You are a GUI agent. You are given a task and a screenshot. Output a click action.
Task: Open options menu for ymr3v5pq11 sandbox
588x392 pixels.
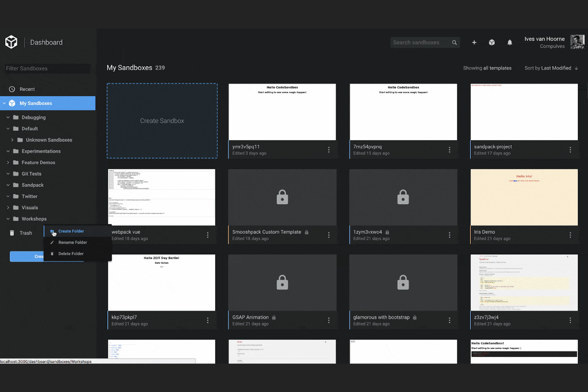(x=329, y=150)
